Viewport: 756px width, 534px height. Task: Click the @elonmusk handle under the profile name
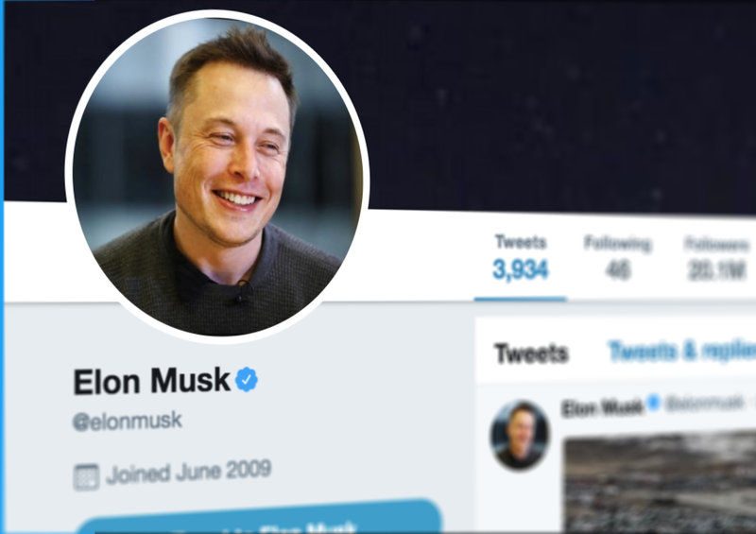coord(128,421)
